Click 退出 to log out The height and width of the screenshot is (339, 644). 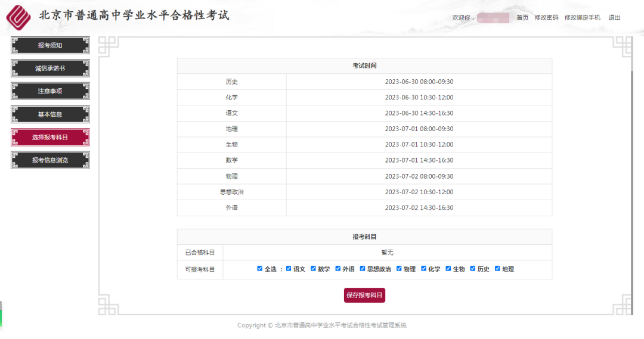(x=614, y=18)
